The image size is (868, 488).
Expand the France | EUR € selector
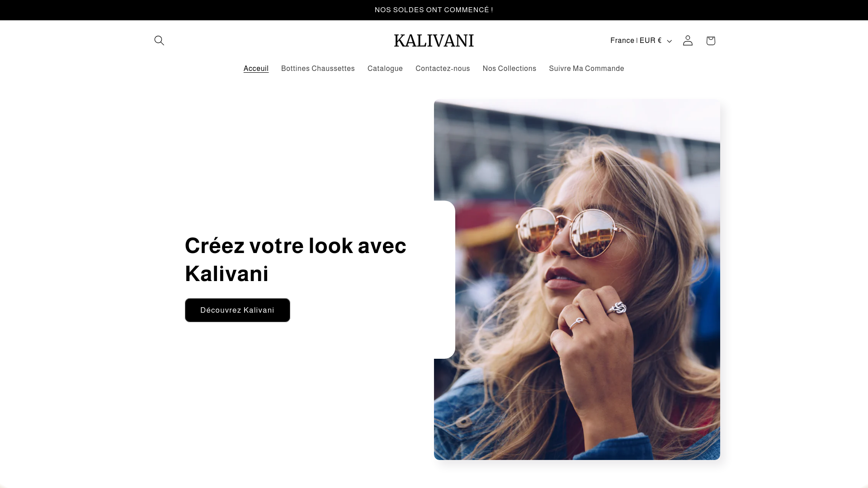[x=641, y=41]
